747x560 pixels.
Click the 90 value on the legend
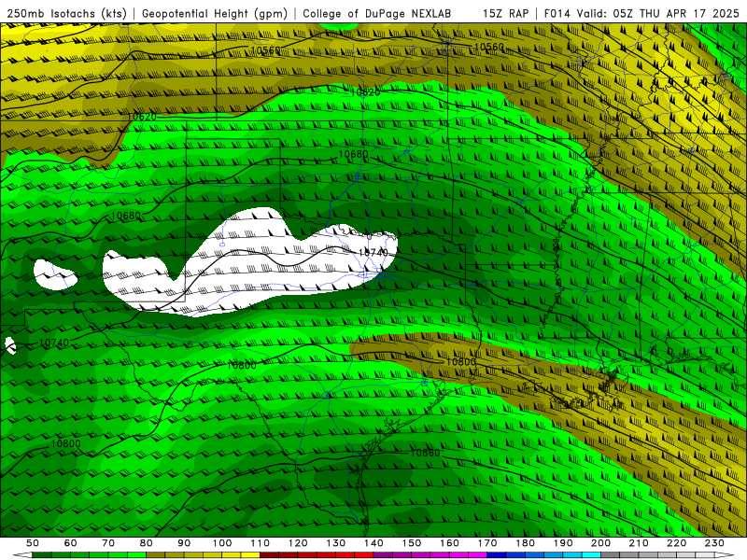(184, 543)
